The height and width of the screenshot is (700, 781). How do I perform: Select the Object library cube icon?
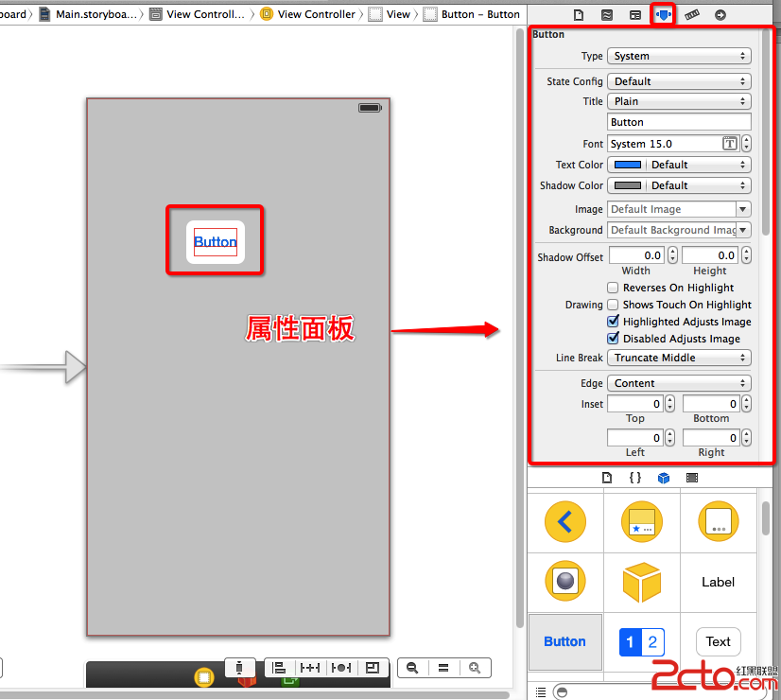point(664,478)
